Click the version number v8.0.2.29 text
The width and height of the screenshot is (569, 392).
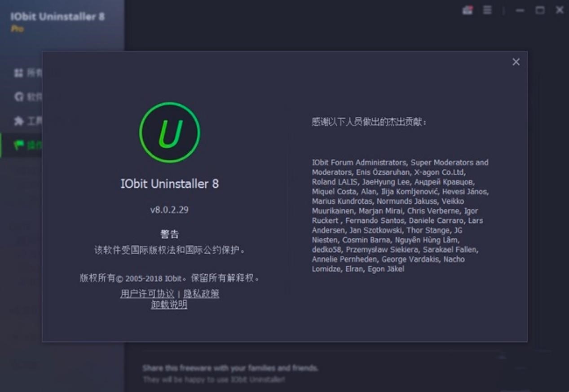click(168, 209)
